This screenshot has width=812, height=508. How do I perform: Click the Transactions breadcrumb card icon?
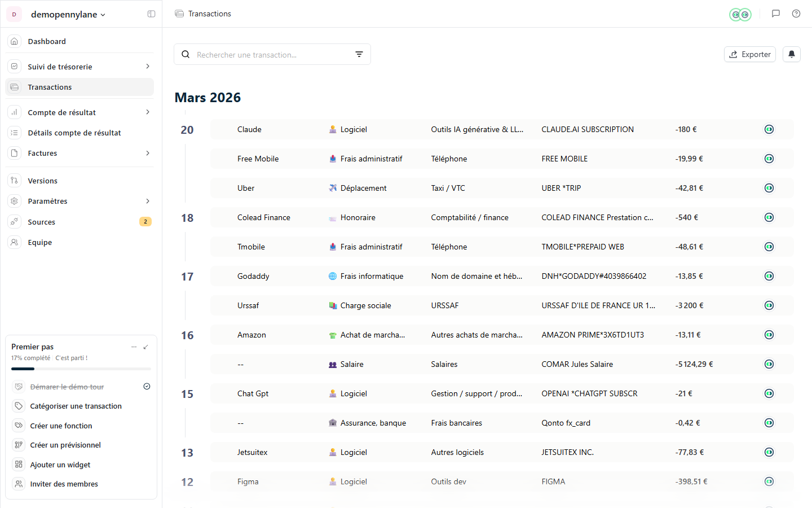tap(179, 14)
